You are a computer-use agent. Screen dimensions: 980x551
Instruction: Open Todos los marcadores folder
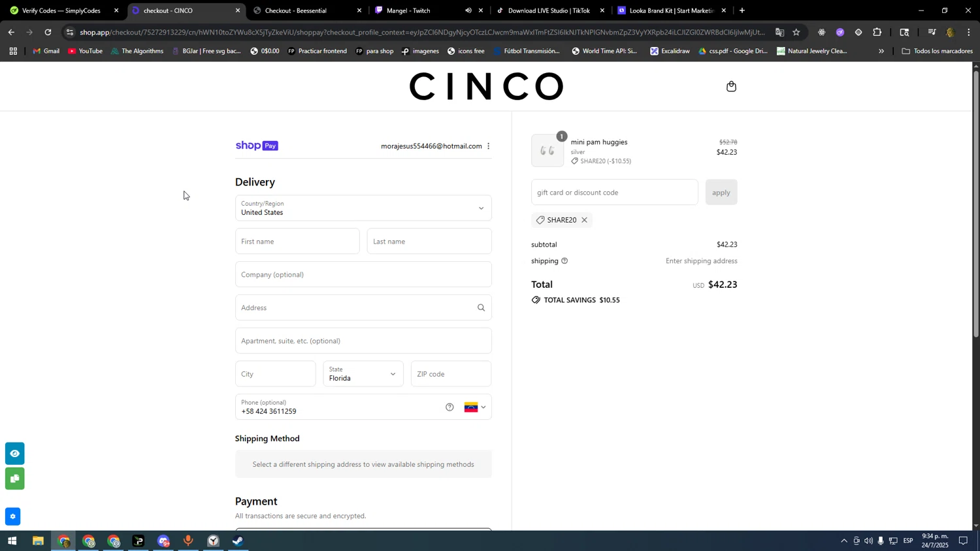pos(937,51)
